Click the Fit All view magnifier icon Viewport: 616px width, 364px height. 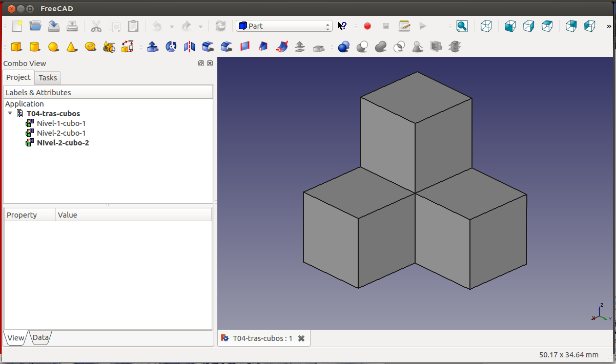coord(462,26)
